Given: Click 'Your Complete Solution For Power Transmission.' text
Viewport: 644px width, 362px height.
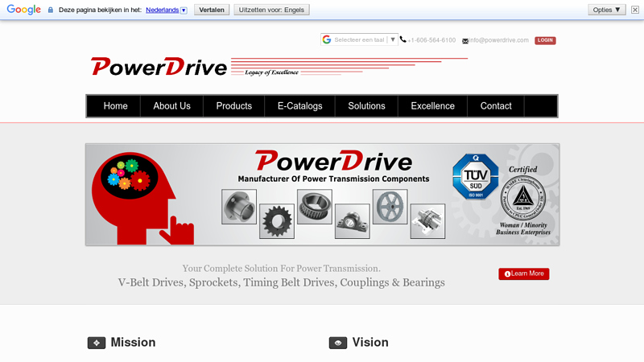Looking at the screenshot, I should (281, 269).
